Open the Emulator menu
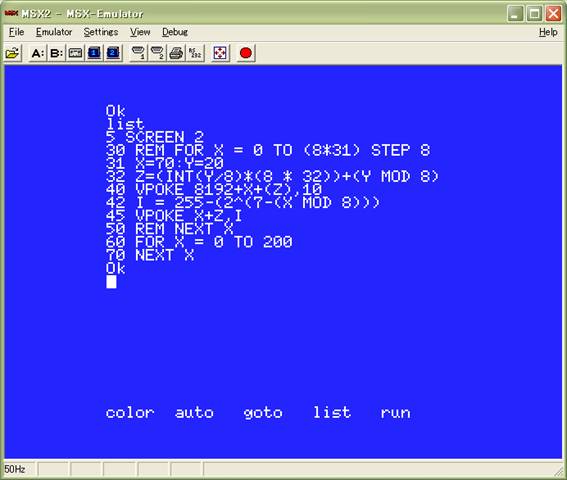 54,32
